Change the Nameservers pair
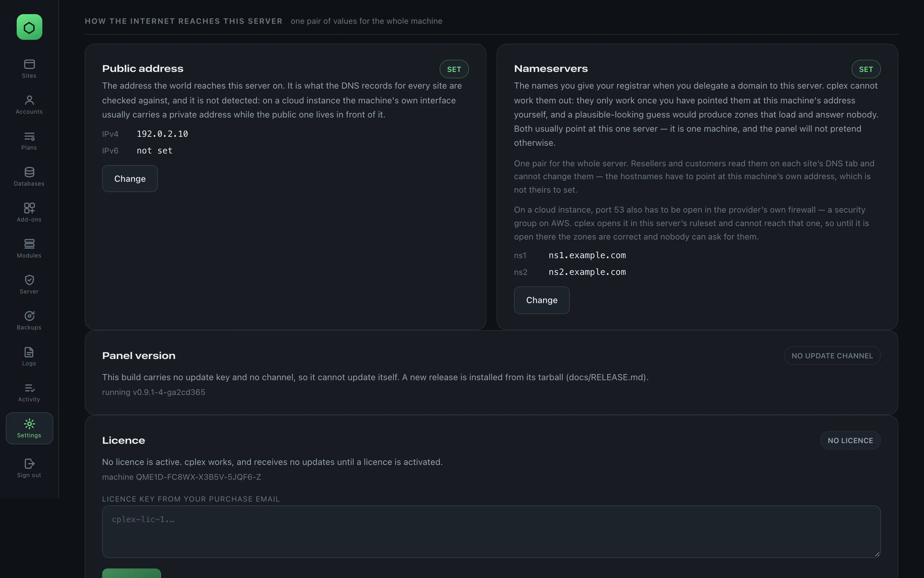The image size is (924, 578). 542,300
